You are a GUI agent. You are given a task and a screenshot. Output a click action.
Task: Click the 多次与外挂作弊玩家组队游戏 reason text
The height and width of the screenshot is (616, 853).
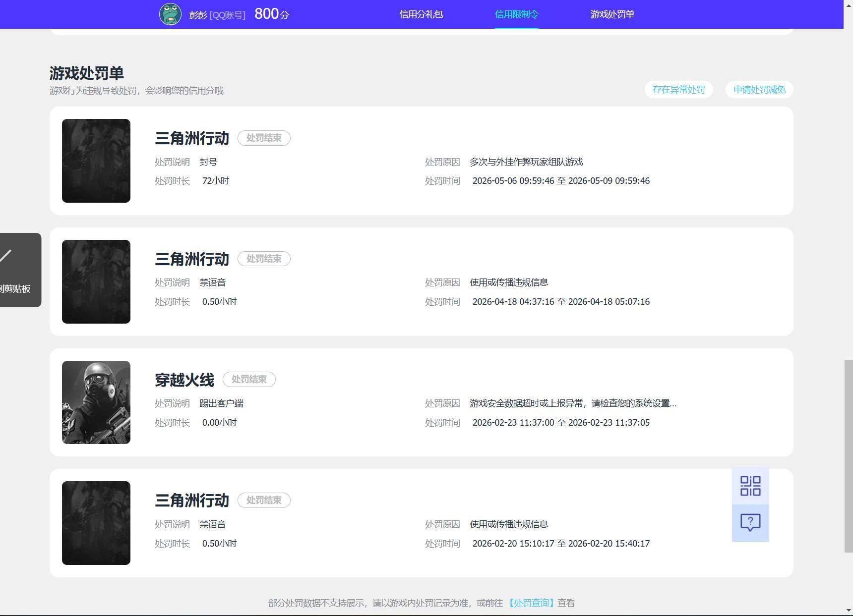pos(526,162)
